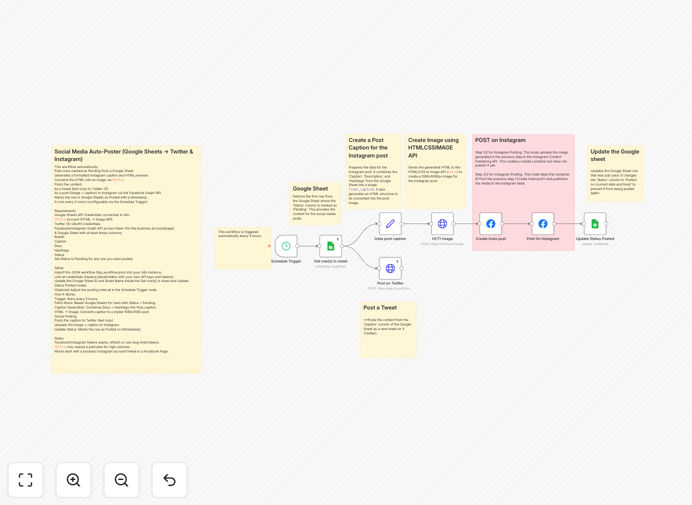This screenshot has width=692, height=505.
Task: Select the Update Status Posted sheets node
Action: coord(595,224)
